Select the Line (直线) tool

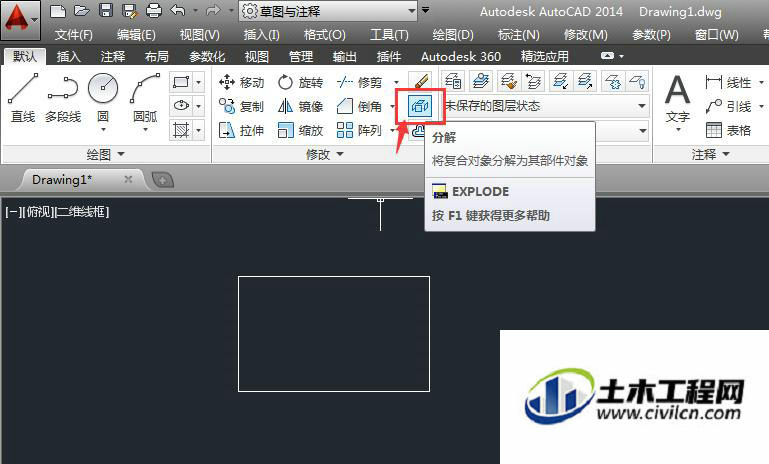point(23,98)
